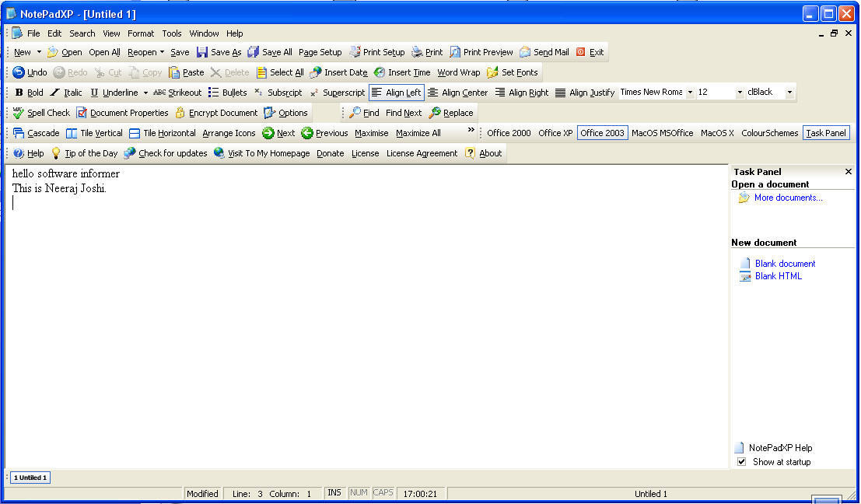This screenshot has height=504, width=861.
Task: Switch to the 1 Untitled 1 document tab
Action: 30,478
